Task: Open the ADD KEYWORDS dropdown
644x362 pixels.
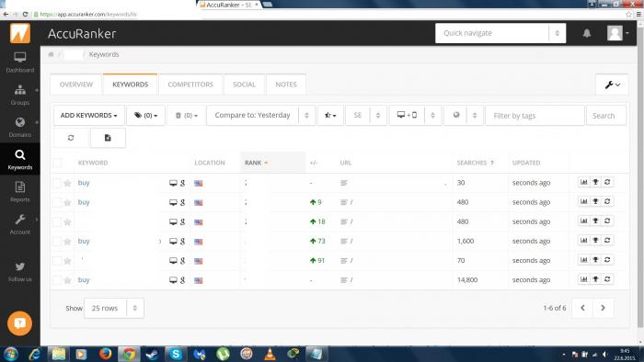Action: coord(88,115)
